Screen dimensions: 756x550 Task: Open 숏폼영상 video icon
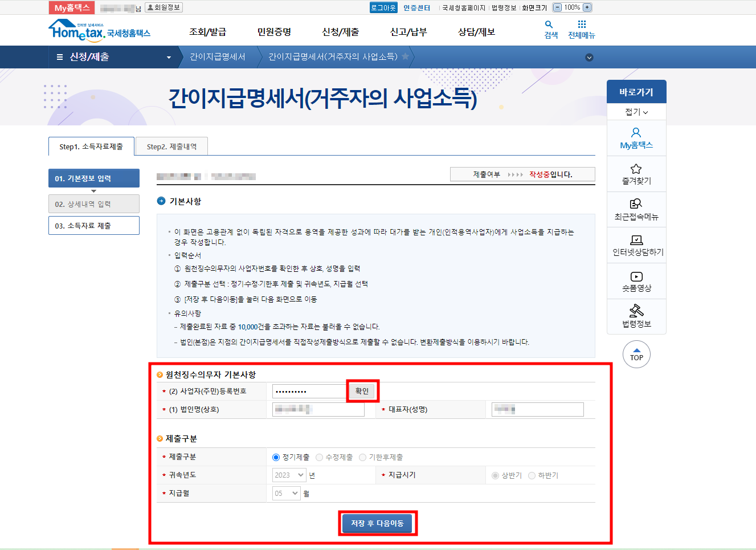[636, 276]
